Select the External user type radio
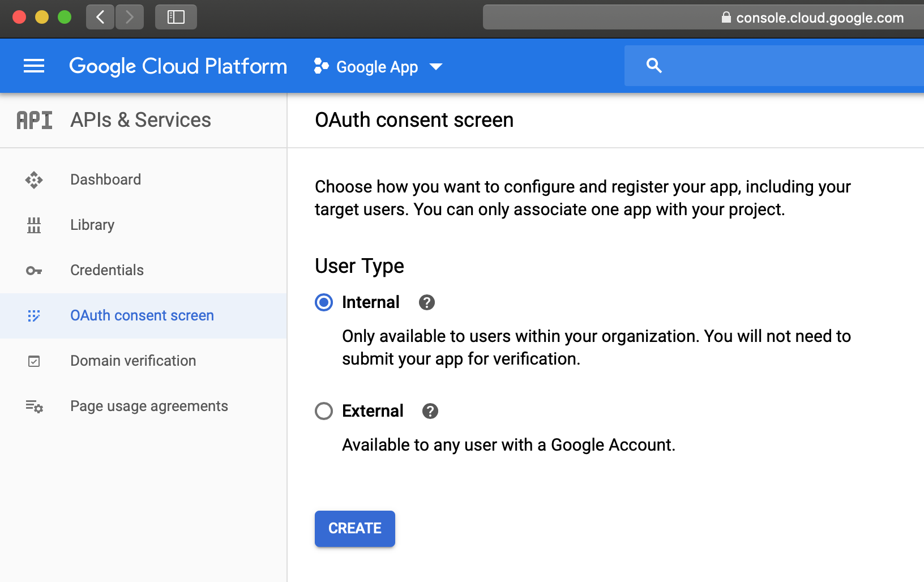The height and width of the screenshot is (582, 924). tap(324, 411)
